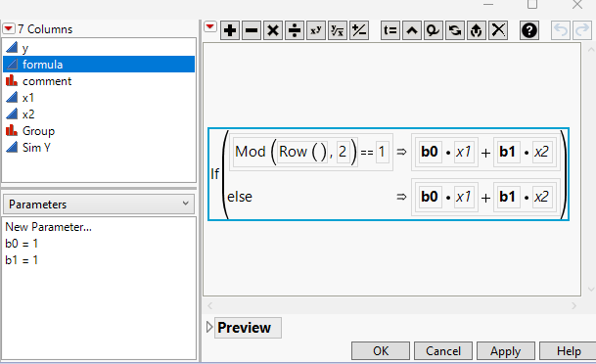Click the Help button
Screen dimensions: 596x364
click(x=569, y=351)
